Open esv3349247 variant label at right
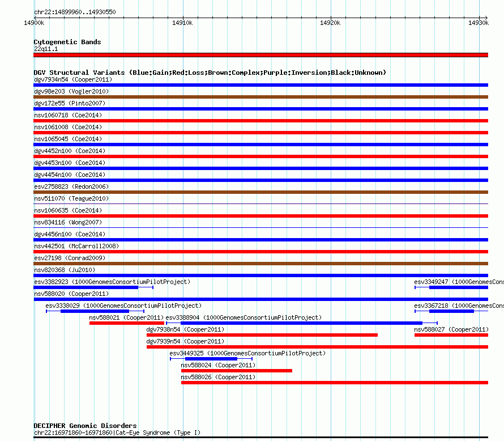504x441 pixels. point(459,282)
